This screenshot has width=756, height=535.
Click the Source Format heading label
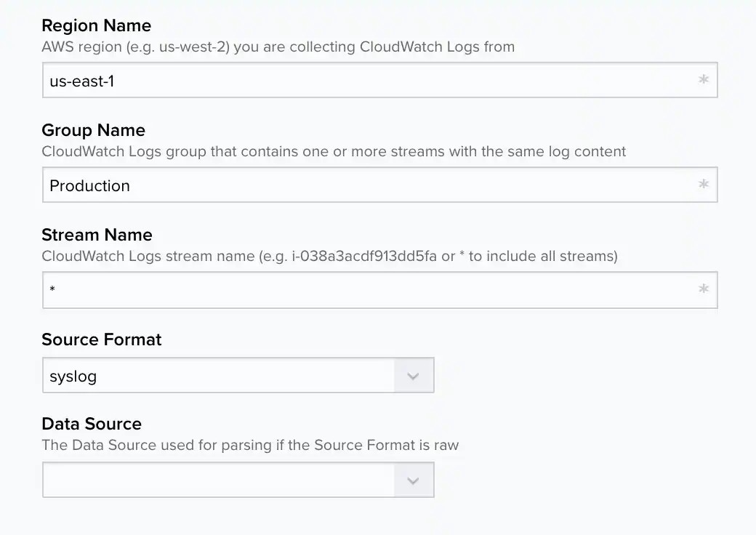click(102, 339)
